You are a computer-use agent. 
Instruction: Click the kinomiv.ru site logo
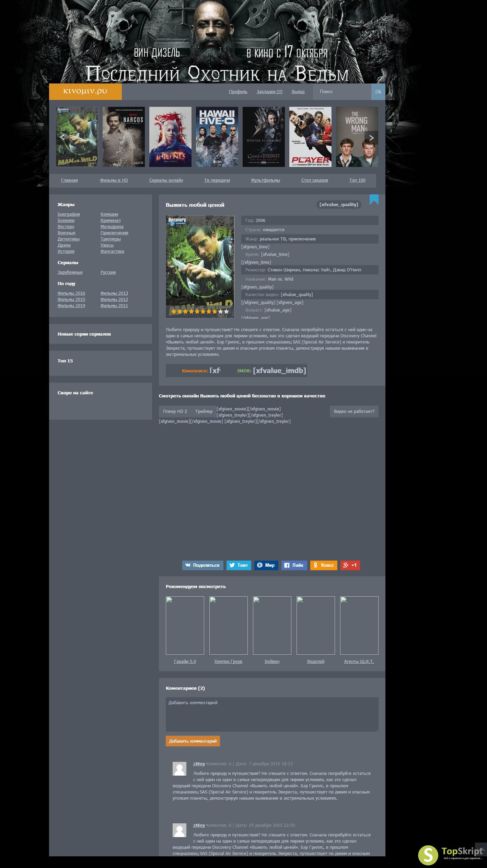click(x=85, y=91)
